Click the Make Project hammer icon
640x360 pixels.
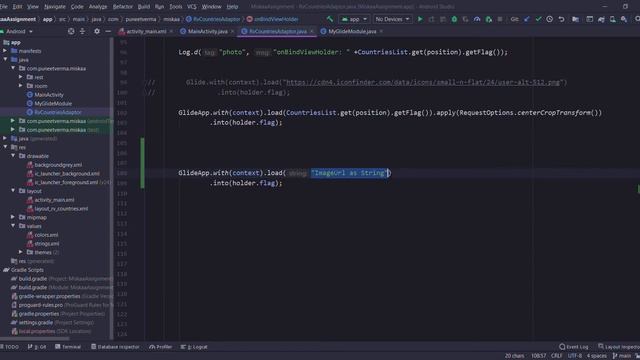coord(330,19)
